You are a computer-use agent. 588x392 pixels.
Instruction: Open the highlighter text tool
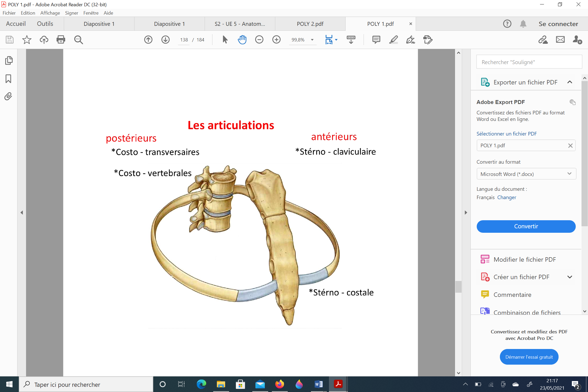(393, 40)
